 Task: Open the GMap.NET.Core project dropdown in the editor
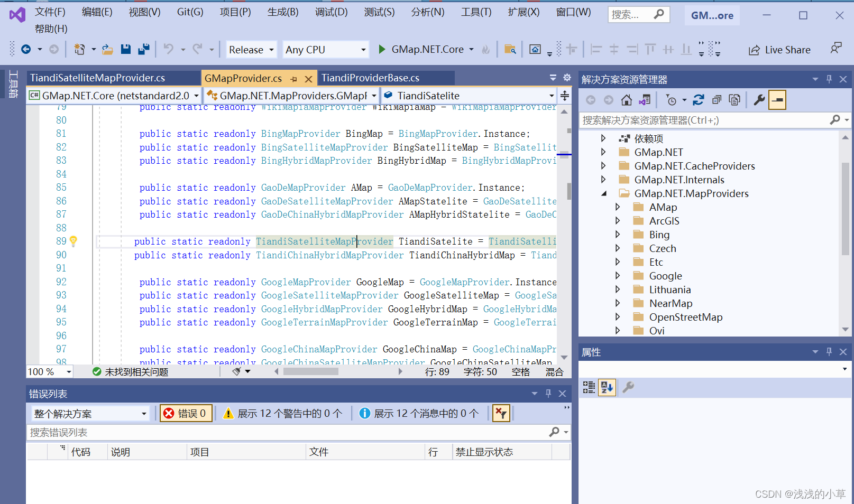(114, 96)
